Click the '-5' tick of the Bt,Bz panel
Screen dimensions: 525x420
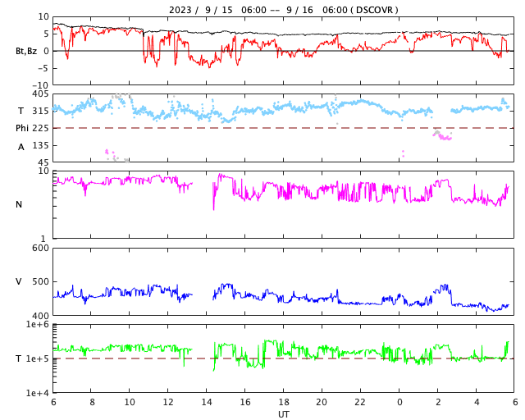tap(44, 68)
